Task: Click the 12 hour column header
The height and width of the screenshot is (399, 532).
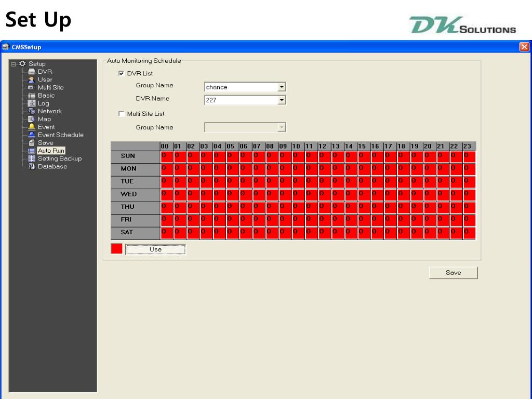Action: [x=324, y=146]
